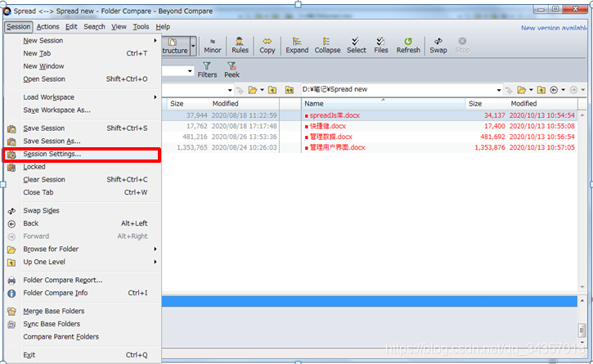Open Folder Compare Report menu entry
Viewport: 593px width, 364px height.
coord(82,281)
